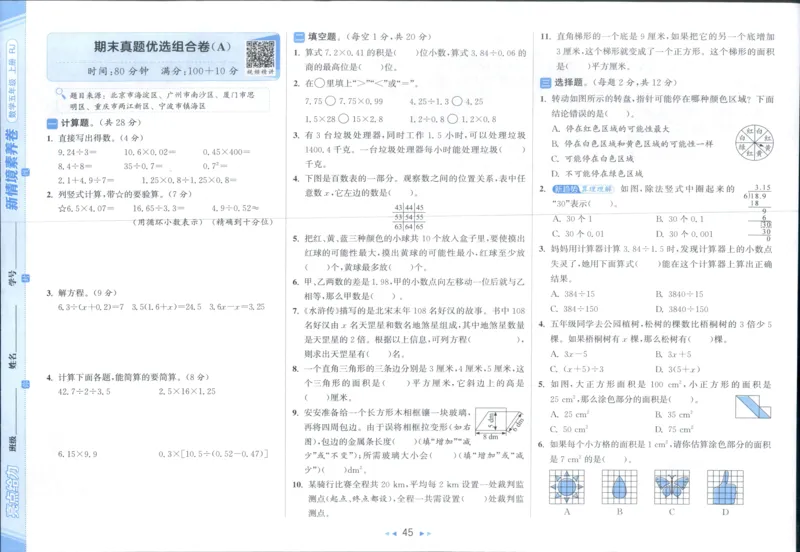Select the sun grid picture labeled A
Screen dimensions: 800x552
(567, 487)
